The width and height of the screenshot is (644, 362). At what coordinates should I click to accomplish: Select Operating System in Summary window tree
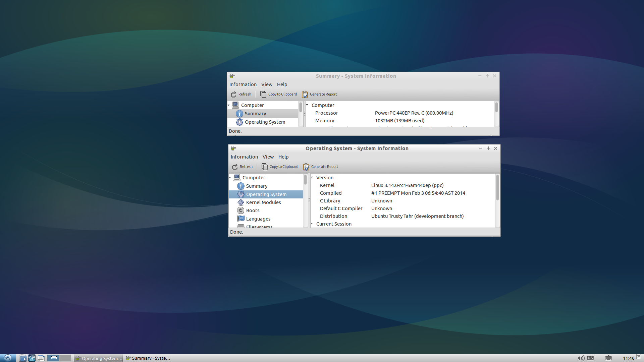[265, 122]
